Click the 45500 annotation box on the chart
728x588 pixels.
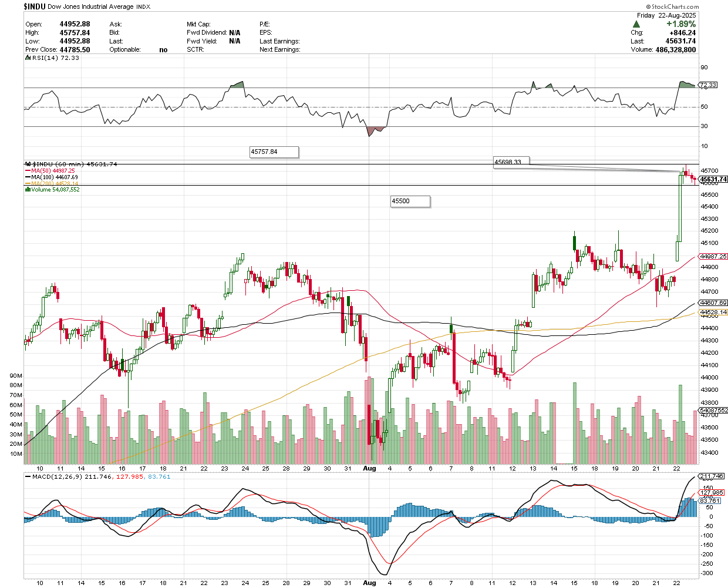[410, 201]
